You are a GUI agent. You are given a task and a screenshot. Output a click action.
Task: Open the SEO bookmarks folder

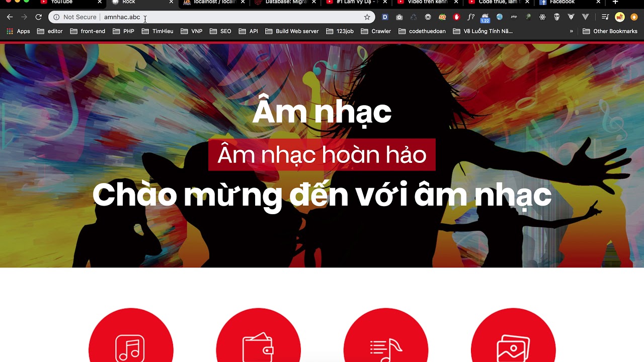tap(220, 31)
